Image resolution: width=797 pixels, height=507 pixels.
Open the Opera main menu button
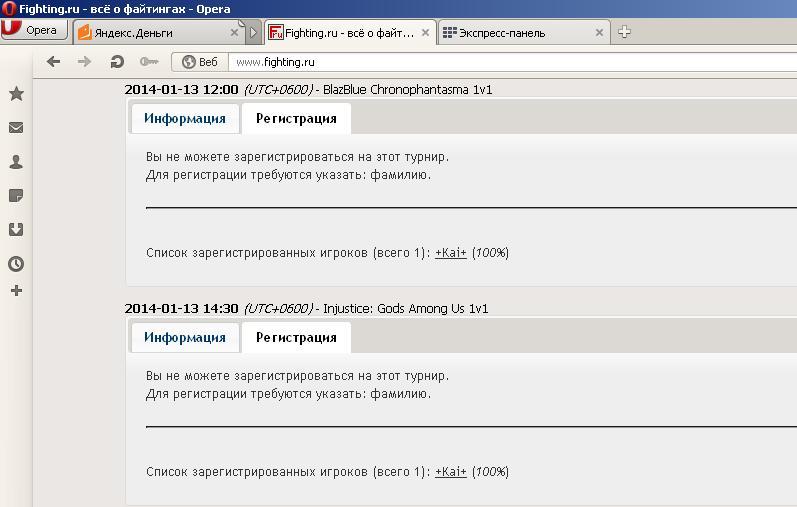(x=32, y=31)
